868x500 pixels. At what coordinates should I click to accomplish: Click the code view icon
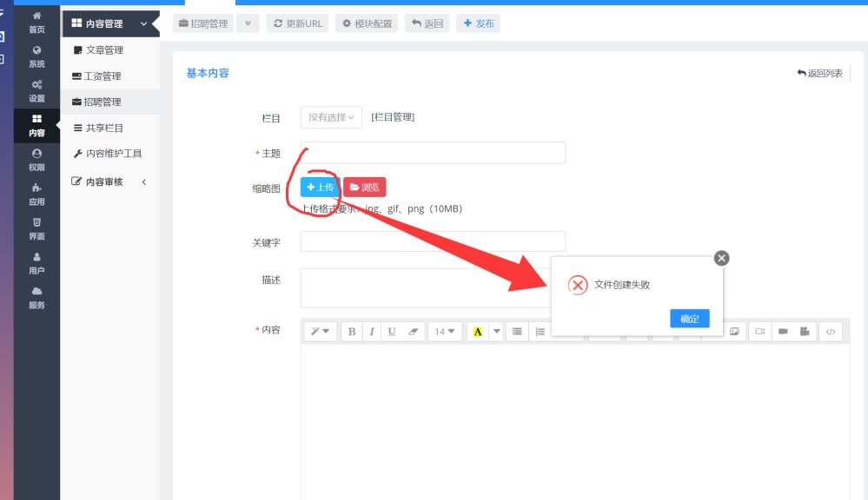[x=830, y=332]
